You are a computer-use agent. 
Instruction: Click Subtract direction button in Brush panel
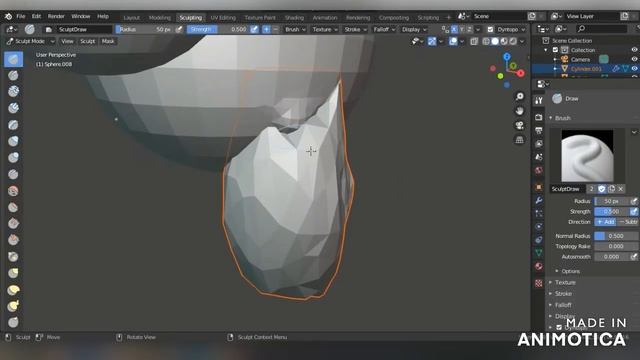pyautogui.click(x=628, y=222)
